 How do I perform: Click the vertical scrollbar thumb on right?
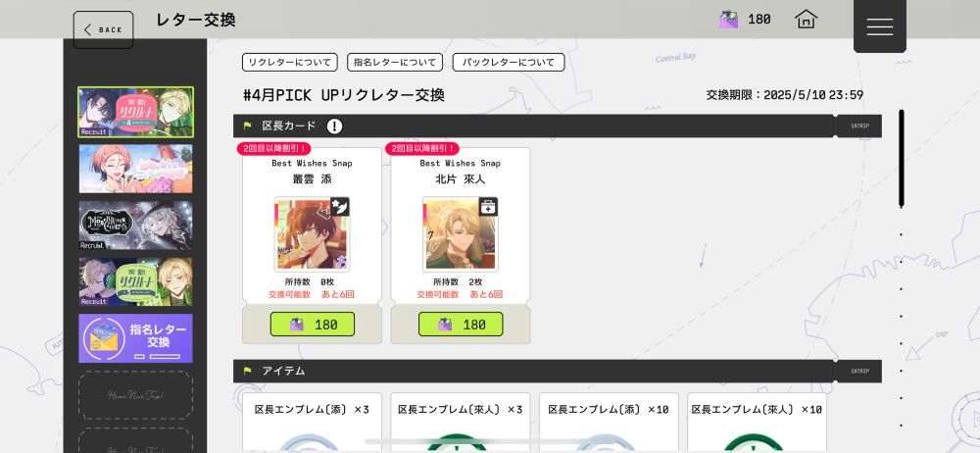point(901,158)
